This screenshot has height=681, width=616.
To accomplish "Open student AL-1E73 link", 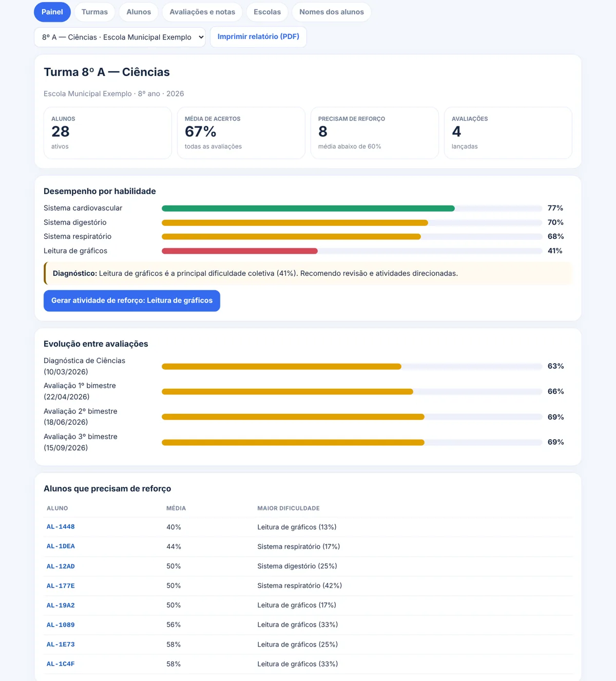I will [61, 644].
